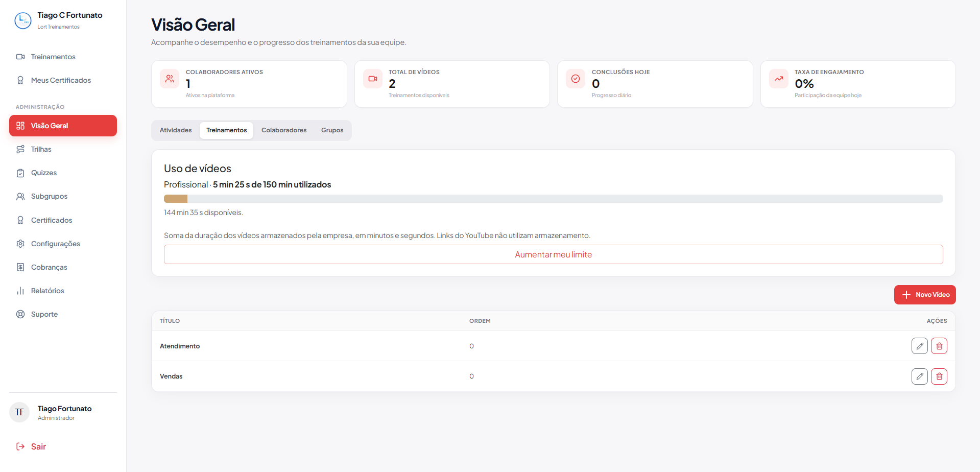This screenshot has height=472, width=980.
Task: Click the Total de Vídeos camera icon
Action: (373, 79)
